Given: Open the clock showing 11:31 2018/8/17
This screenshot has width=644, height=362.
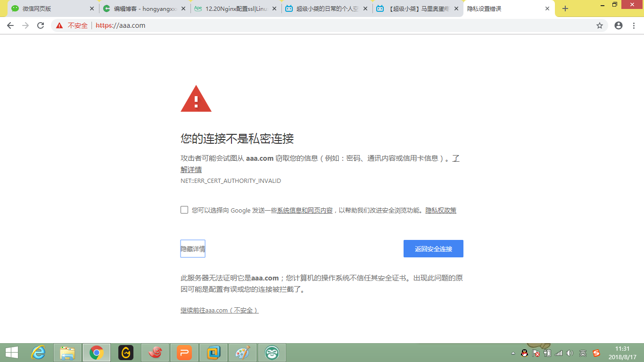Looking at the screenshot, I should tap(622, 353).
